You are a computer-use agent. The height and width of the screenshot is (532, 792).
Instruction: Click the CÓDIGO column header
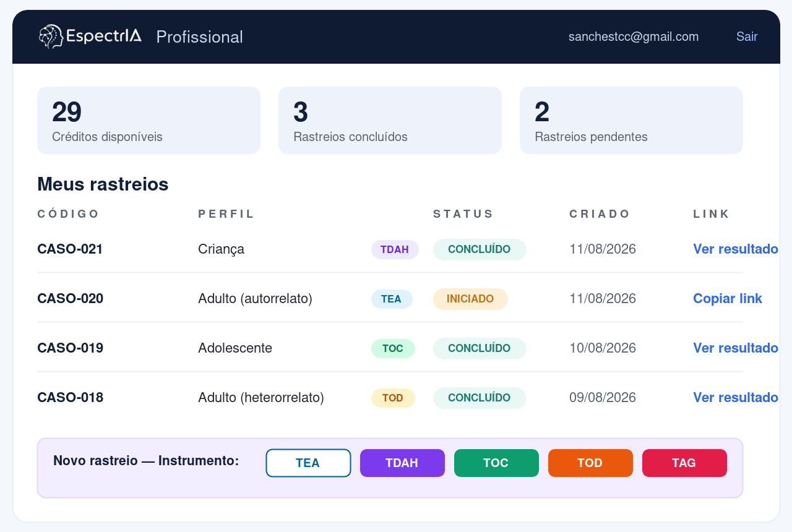pyautogui.click(x=68, y=214)
